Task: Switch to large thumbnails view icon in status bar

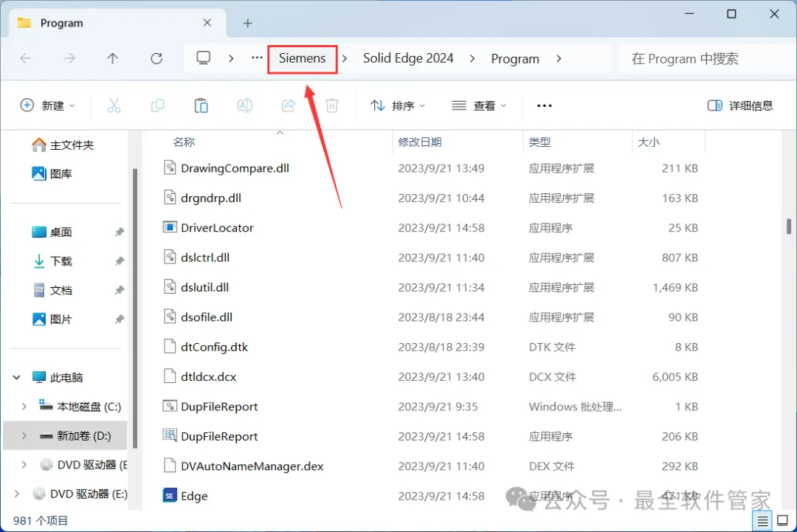Action: click(x=783, y=521)
